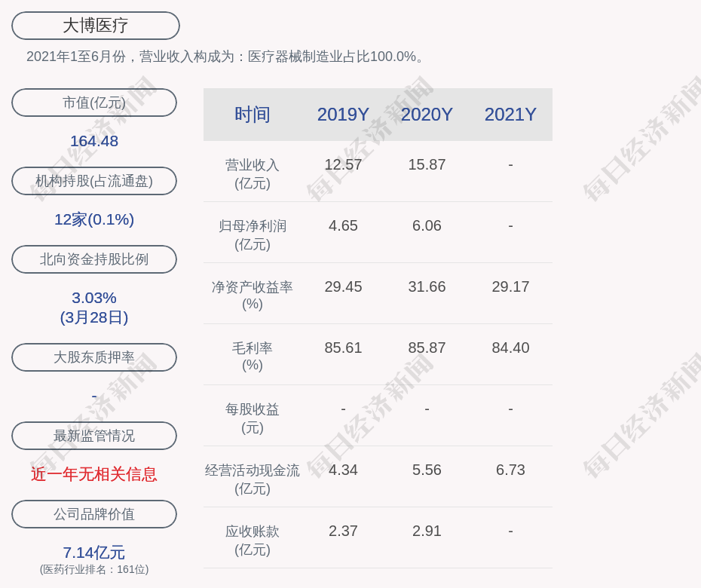Select the 大股东质押率 label
701x588 pixels.
[x=94, y=357]
